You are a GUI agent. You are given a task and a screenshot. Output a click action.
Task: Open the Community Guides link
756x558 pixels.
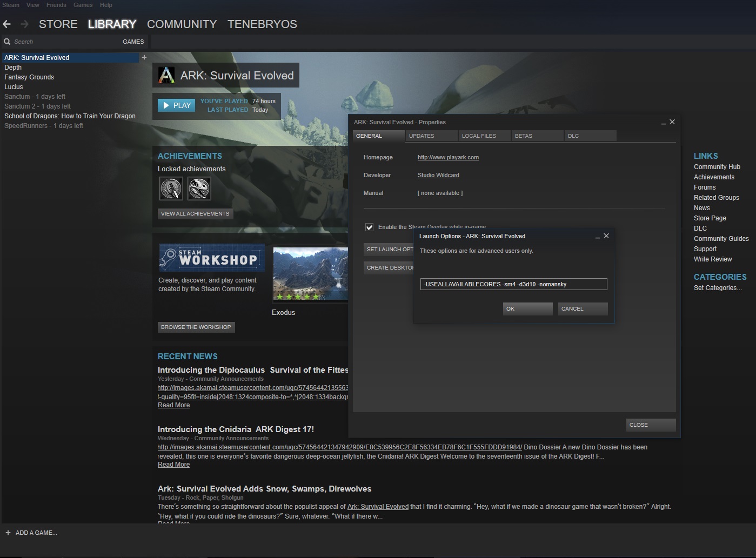[721, 239]
